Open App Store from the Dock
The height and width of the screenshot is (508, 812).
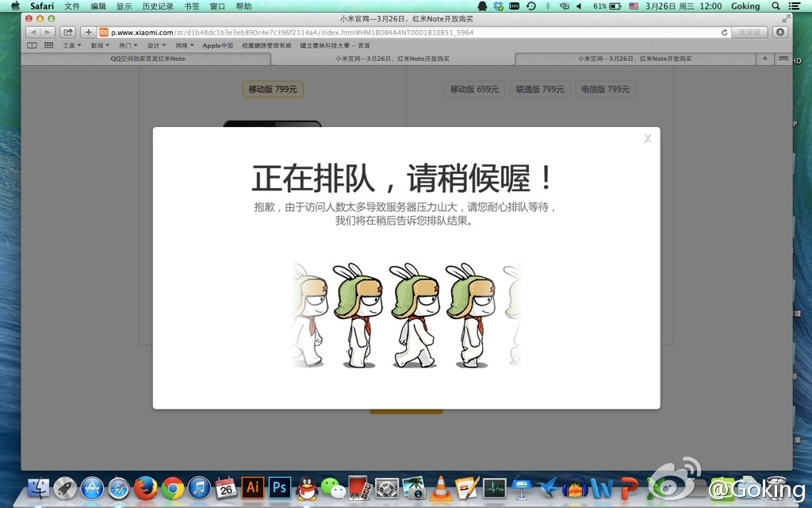(92, 488)
